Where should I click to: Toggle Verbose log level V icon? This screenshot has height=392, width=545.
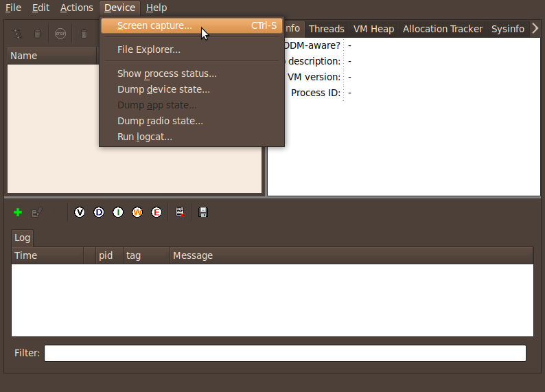80,212
